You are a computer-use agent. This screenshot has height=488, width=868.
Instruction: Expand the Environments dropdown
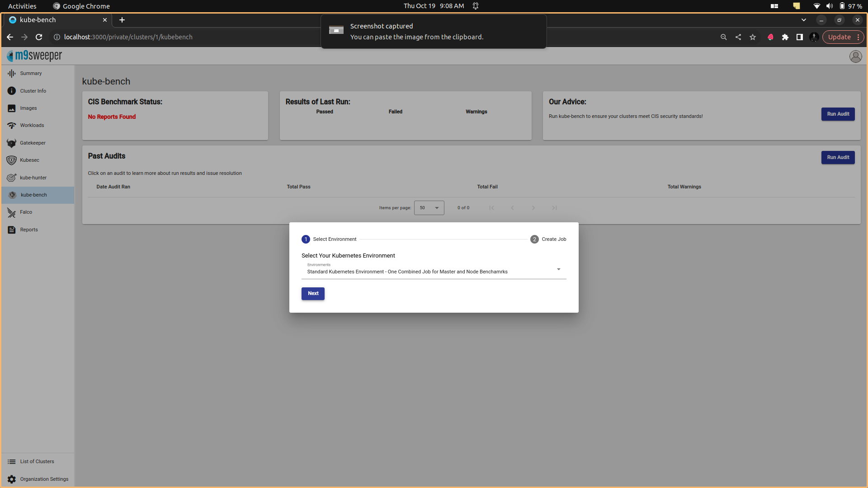[x=558, y=269]
